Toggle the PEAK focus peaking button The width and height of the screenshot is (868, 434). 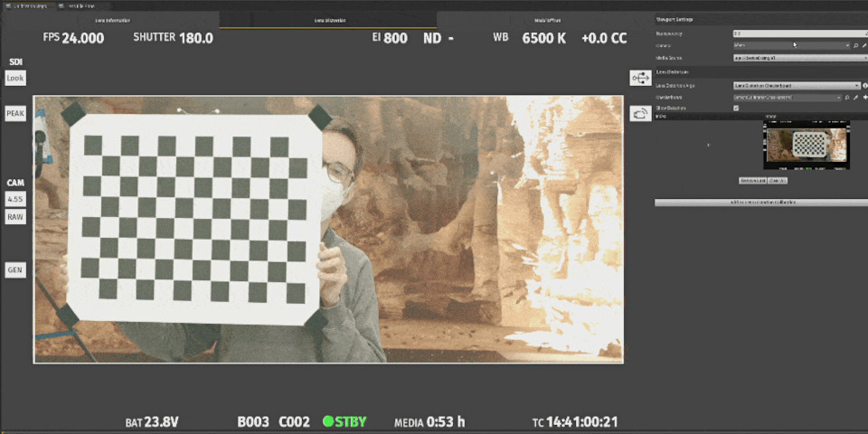click(x=15, y=113)
